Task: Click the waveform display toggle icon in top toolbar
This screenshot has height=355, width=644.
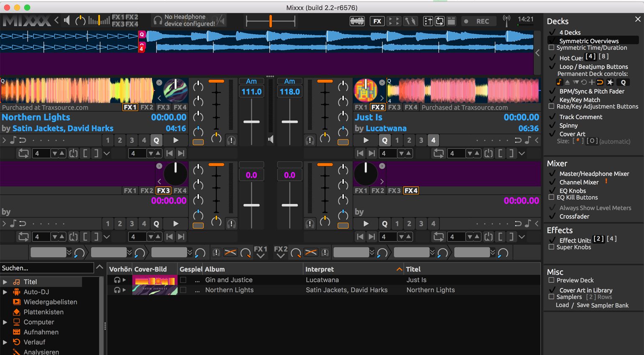Action: point(357,21)
